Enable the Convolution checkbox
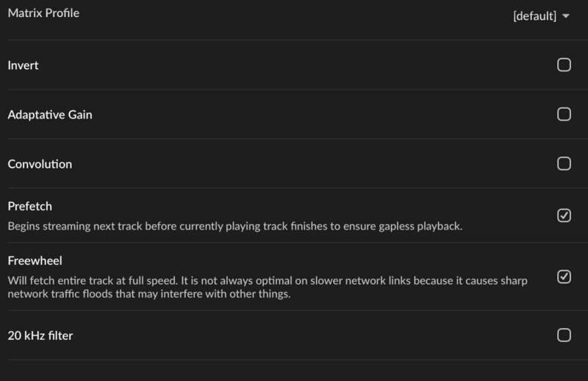The width and height of the screenshot is (588, 381). (564, 163)
